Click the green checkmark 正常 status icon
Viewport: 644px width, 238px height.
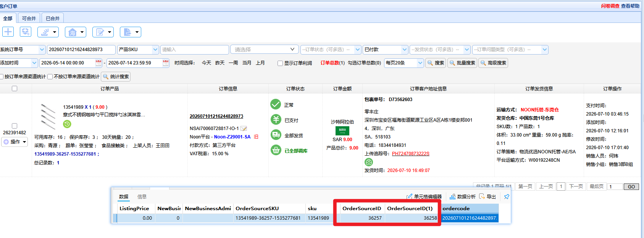tap(276, 104)
